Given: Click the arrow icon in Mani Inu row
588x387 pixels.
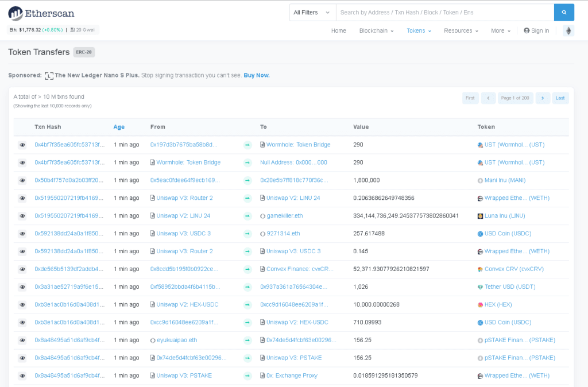Looking at the screenshot, I should click(x=247, y=180).
